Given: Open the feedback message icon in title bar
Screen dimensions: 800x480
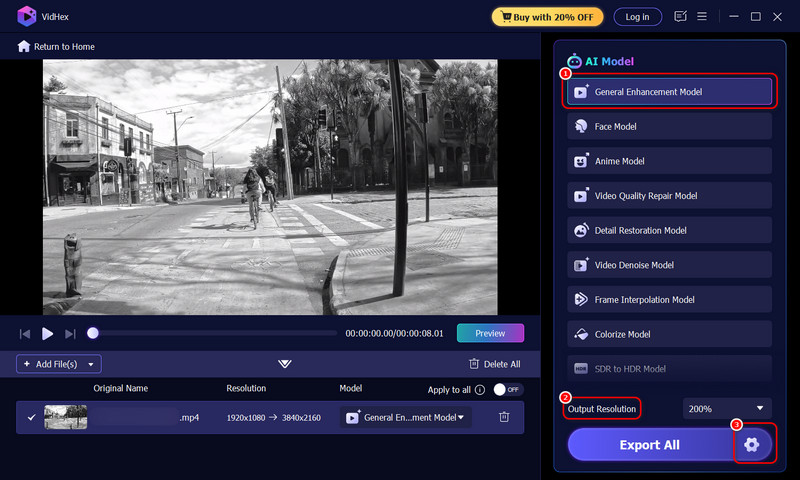Looking at the screenshot, I should point(681,17).
